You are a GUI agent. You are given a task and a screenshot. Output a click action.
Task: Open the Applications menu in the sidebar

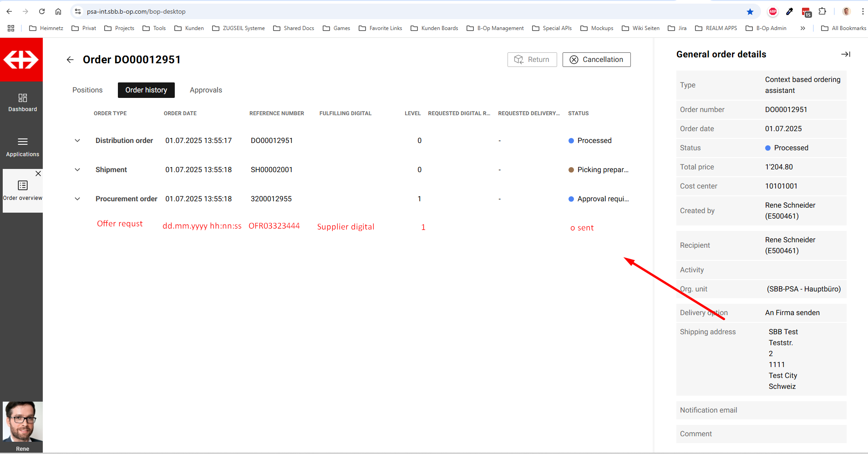pos(22,147)
